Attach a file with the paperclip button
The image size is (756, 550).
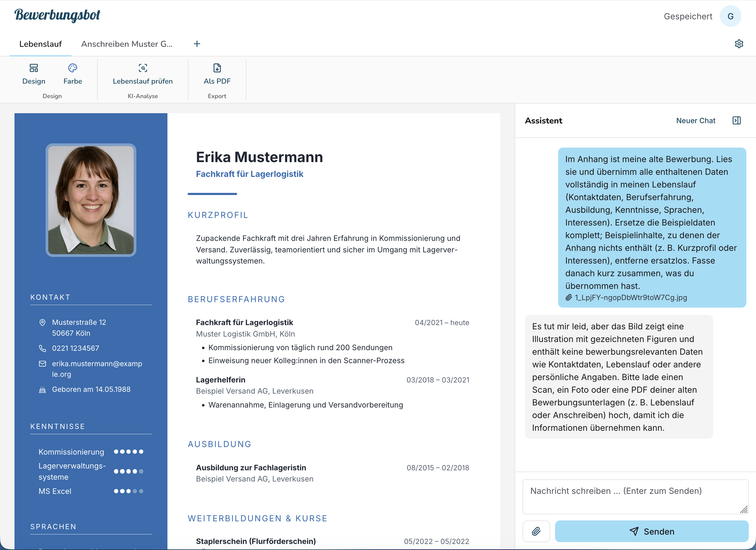(536, 531)
